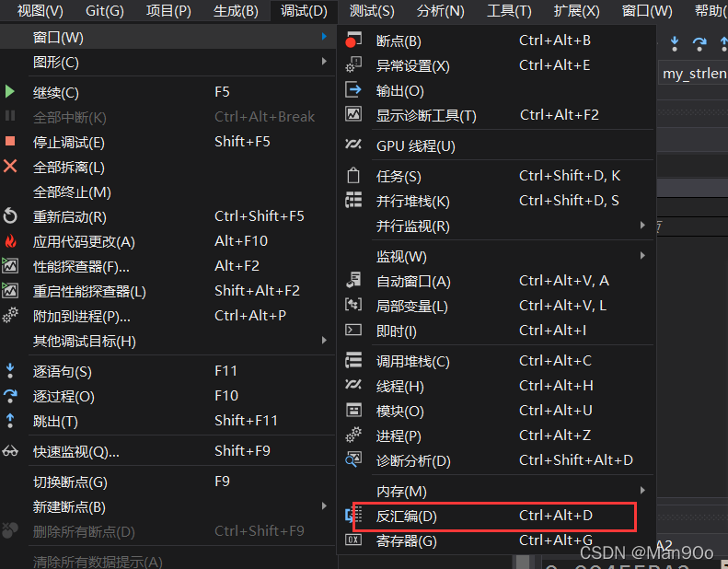Image resolution: width=728 pixels, height=569 pixels.
Task: Click the Exception Settings icon
Action: tap(353, 65)
